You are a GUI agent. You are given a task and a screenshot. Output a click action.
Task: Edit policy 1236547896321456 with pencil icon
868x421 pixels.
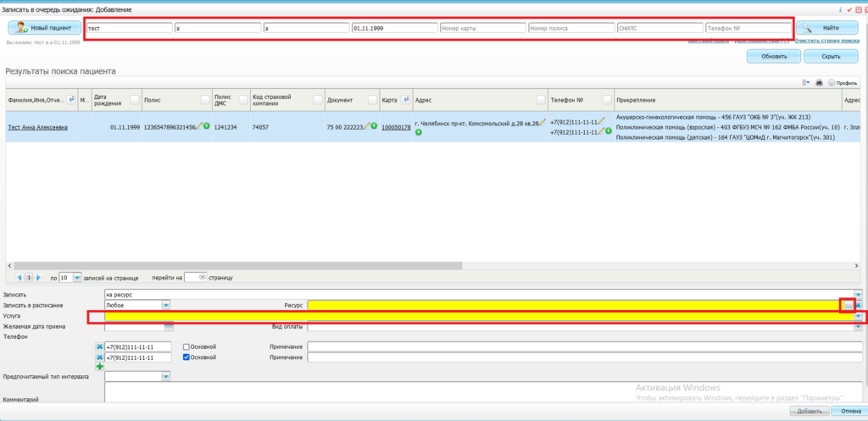tap(199, 125)
